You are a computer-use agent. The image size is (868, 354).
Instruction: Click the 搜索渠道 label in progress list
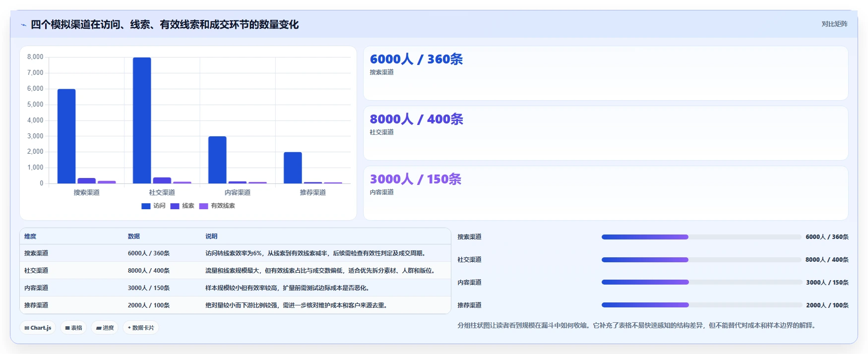click(x=469, y=237)
